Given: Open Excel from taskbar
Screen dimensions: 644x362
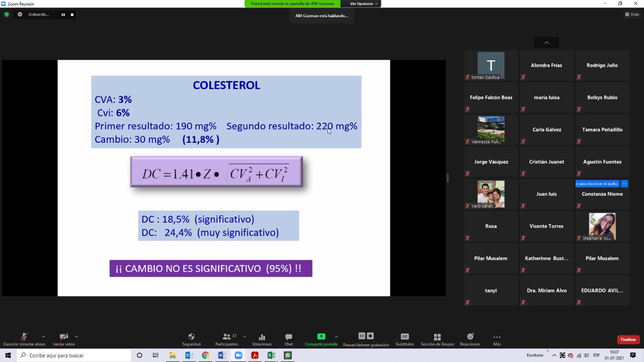Looking at the screenshot, I should 271,355.
